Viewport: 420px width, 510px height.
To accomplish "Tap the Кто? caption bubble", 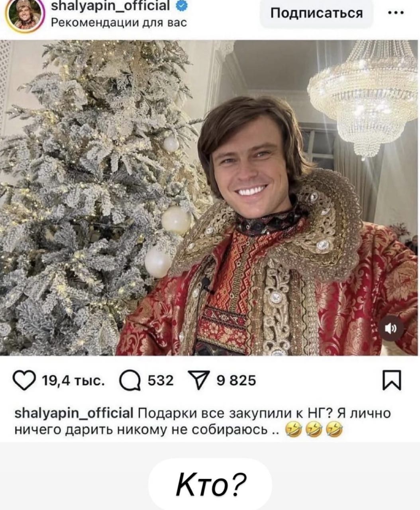I will [210, 484].
